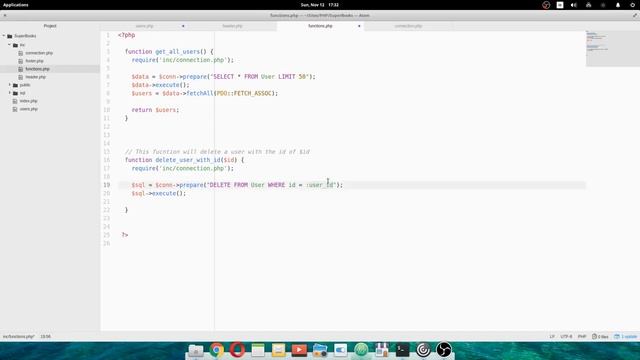
Task: Launch the red video player dock icon
Action: click(299, 350)
